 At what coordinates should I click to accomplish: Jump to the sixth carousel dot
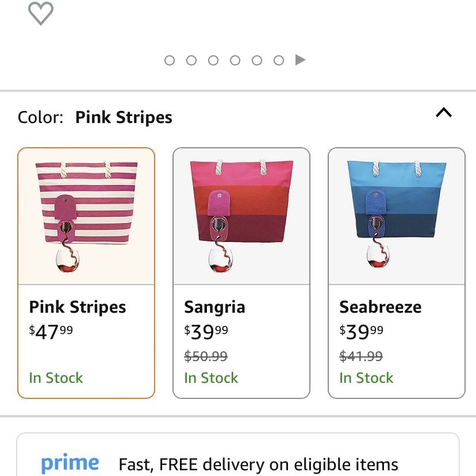click(x=279, y=60)
